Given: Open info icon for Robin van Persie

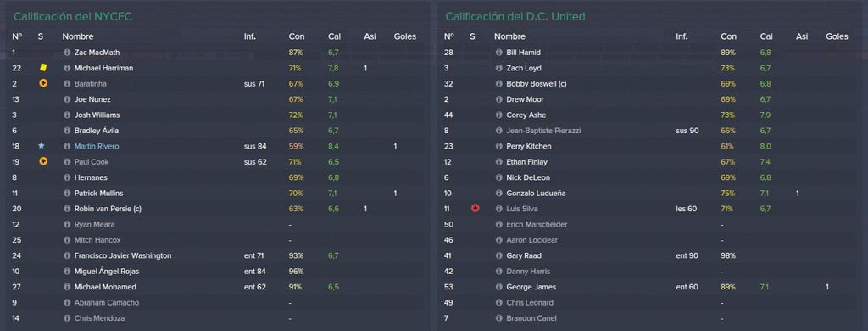Looking at the screenshot, I should (x=67, y=209).
